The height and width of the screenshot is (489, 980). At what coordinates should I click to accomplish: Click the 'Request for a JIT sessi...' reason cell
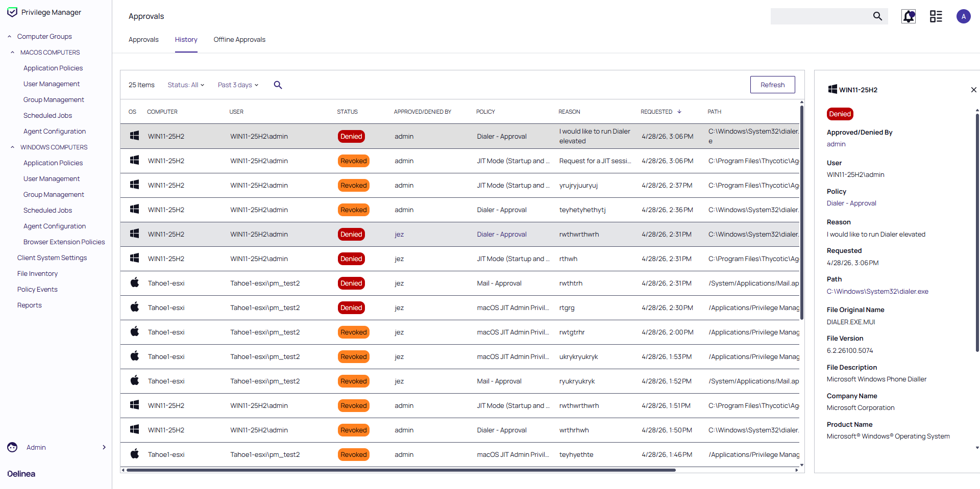pos(595,161)
